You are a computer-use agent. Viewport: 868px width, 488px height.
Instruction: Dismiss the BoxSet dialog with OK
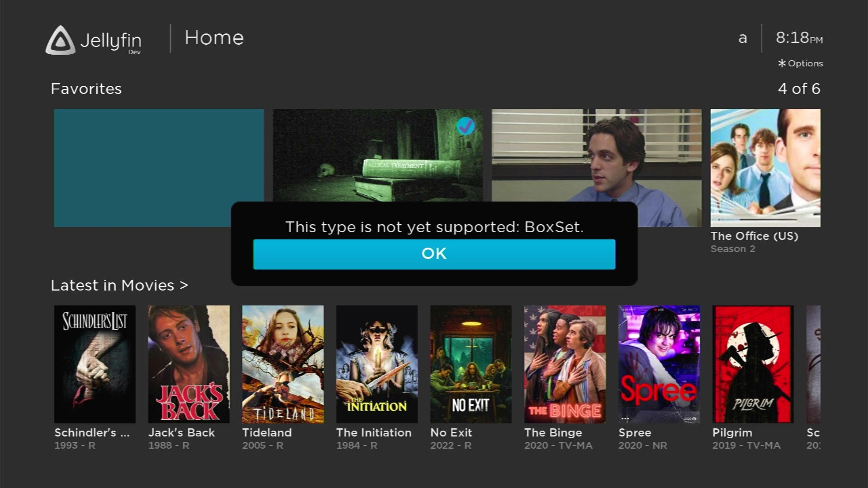point(434,254)
